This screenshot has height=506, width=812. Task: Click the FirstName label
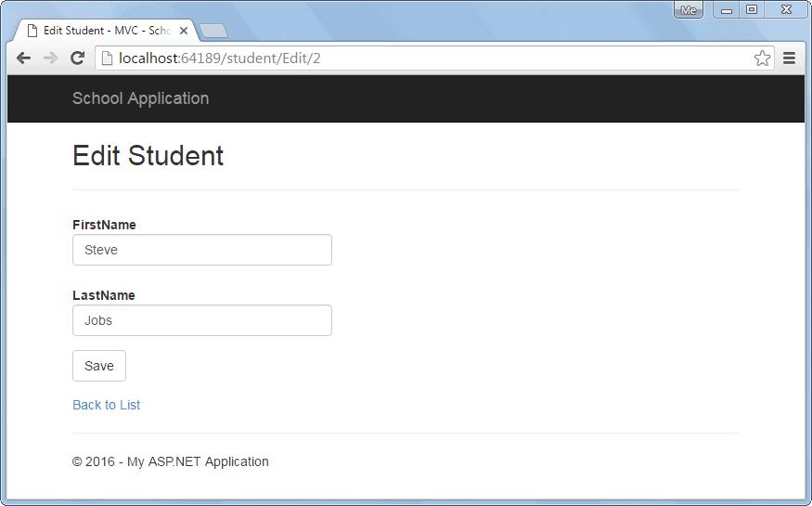click(104, 225)
